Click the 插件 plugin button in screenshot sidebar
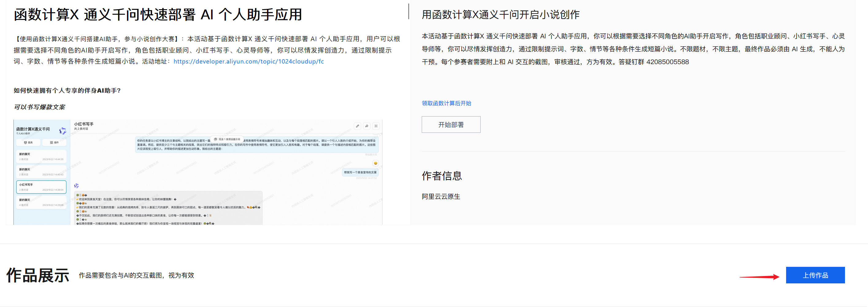The width and height of the screenshot is (868, 307). 54,143
